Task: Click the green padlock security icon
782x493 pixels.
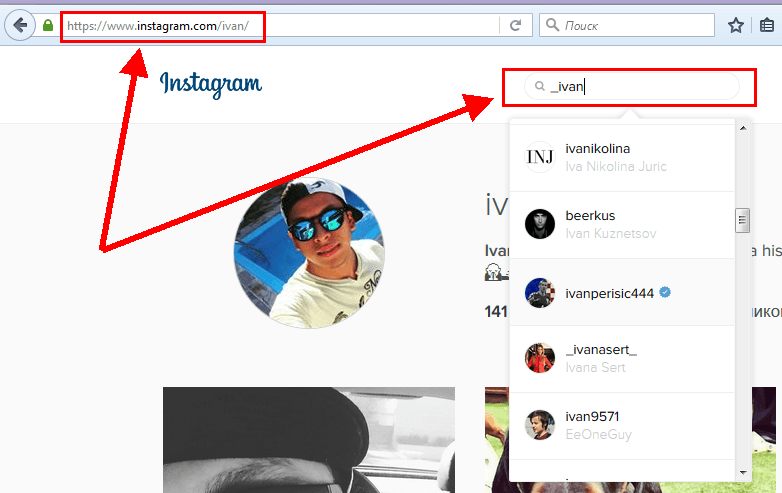Action: (48, 25)
